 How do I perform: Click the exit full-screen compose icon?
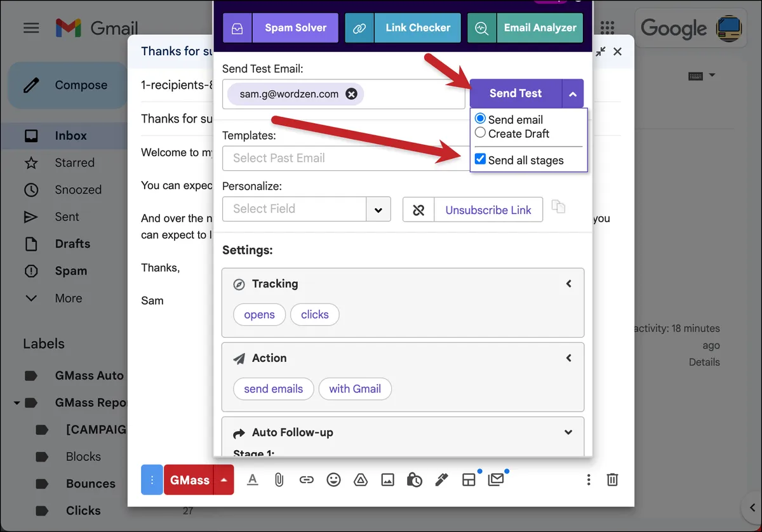pyautogui.click(x=600, y=51)
